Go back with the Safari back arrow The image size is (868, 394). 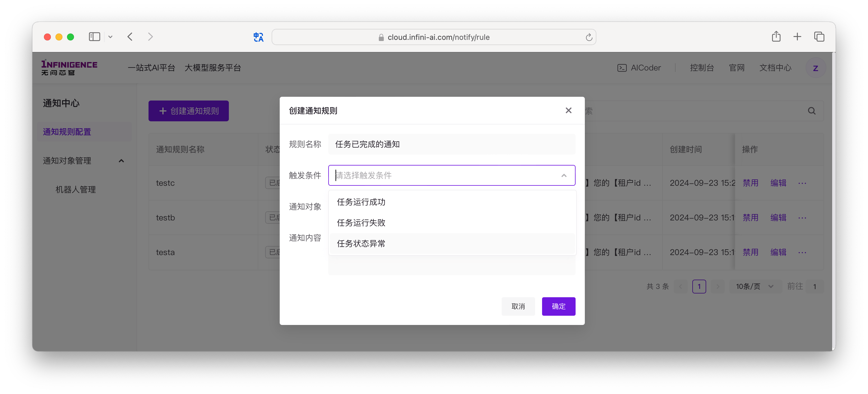130,37
